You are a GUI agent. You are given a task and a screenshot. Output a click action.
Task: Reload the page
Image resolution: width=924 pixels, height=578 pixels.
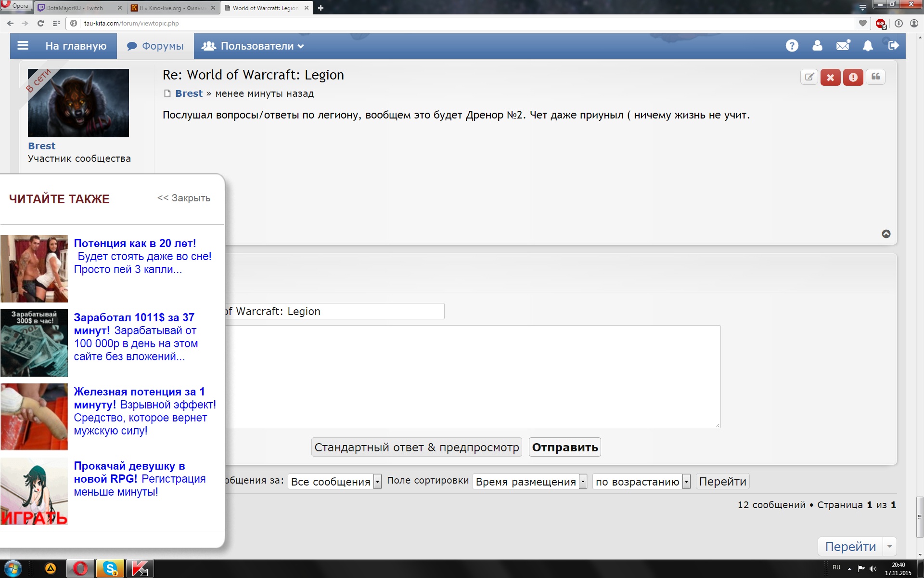[40, 23]
